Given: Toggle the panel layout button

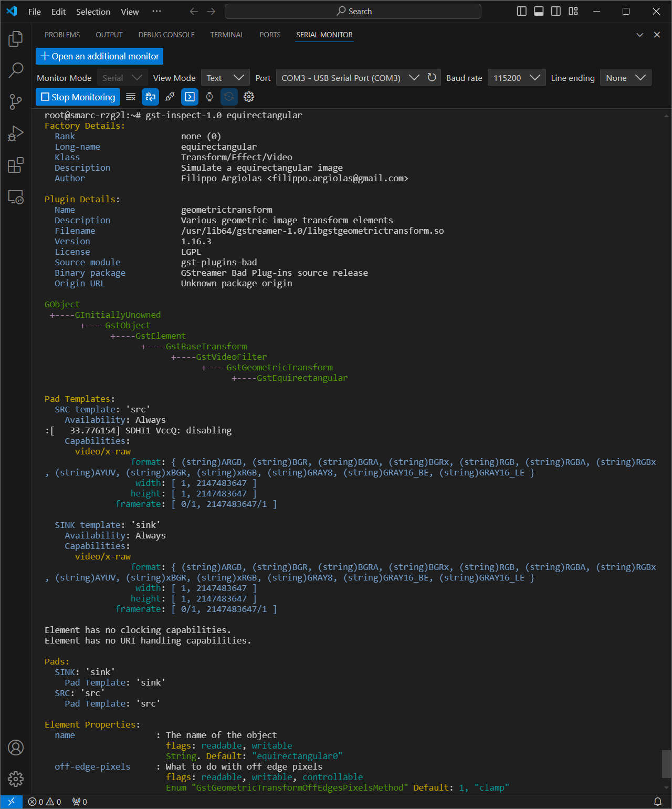Looking at the screenshot, I should coord(539,12).
